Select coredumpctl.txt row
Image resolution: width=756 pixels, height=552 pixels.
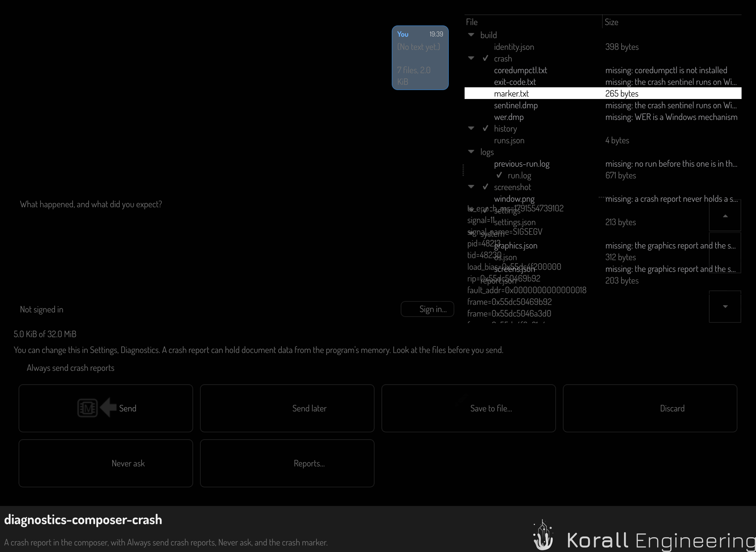click(603, 70)
